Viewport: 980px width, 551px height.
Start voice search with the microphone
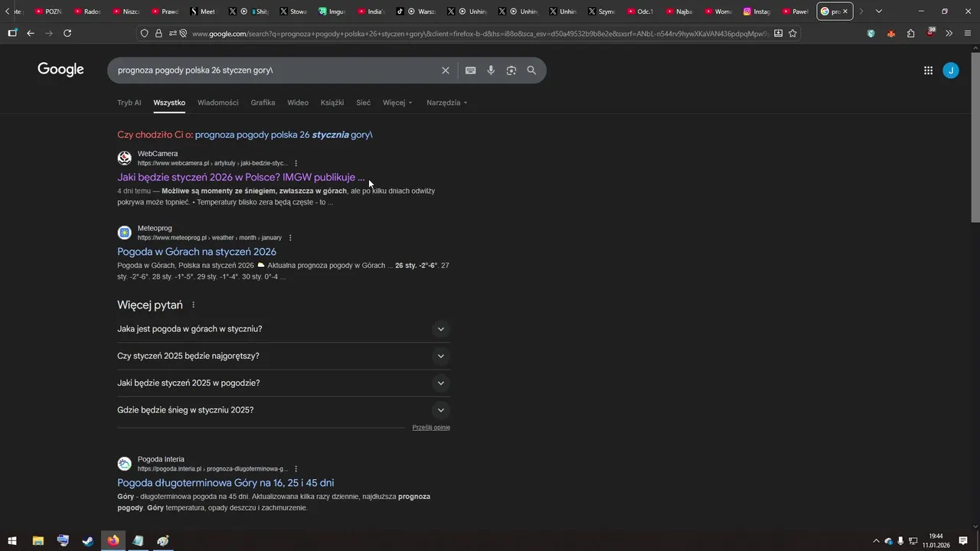(x=491, y=70)
